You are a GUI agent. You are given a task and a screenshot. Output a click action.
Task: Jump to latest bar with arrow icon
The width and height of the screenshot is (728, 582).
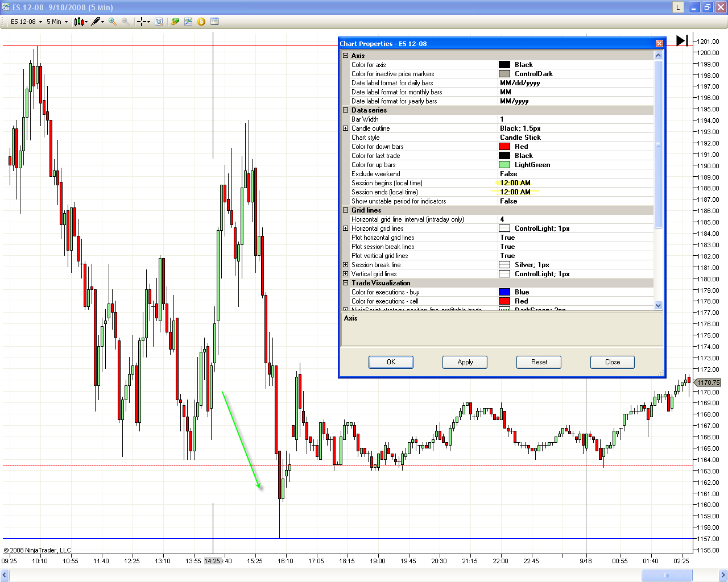click(682, 40)
